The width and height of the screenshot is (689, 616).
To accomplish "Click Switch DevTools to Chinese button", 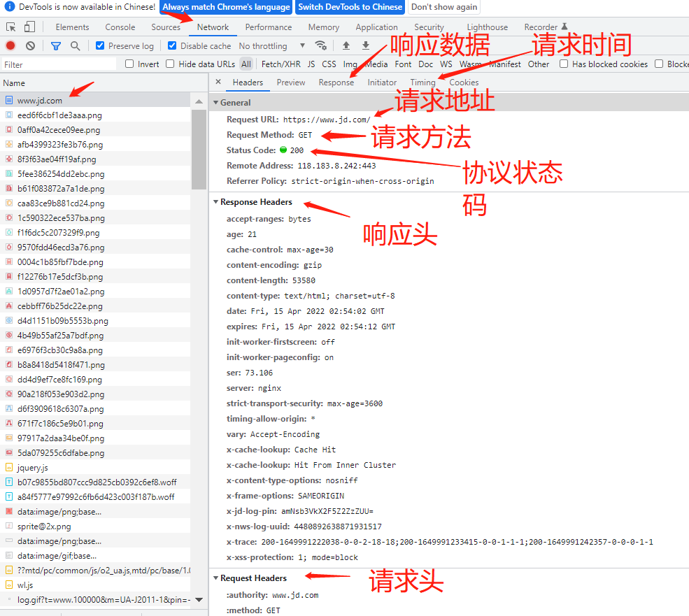I will [x=350, y=7].
